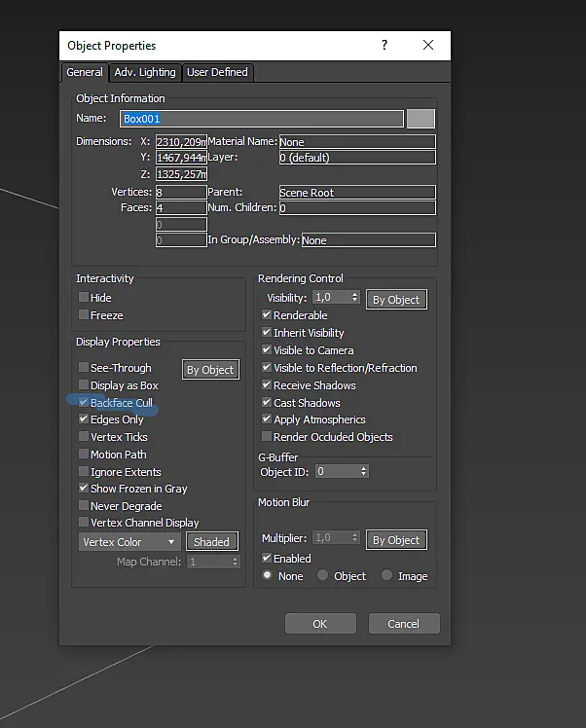
Task: Toggle the See-Through checkbox
Action: [x=84, y=367]
